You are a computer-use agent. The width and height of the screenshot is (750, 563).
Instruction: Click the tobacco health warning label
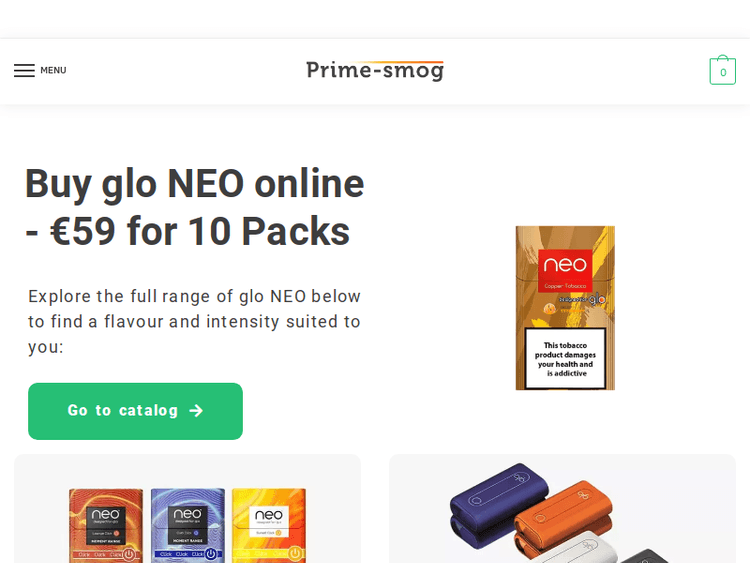pos(565,359)
